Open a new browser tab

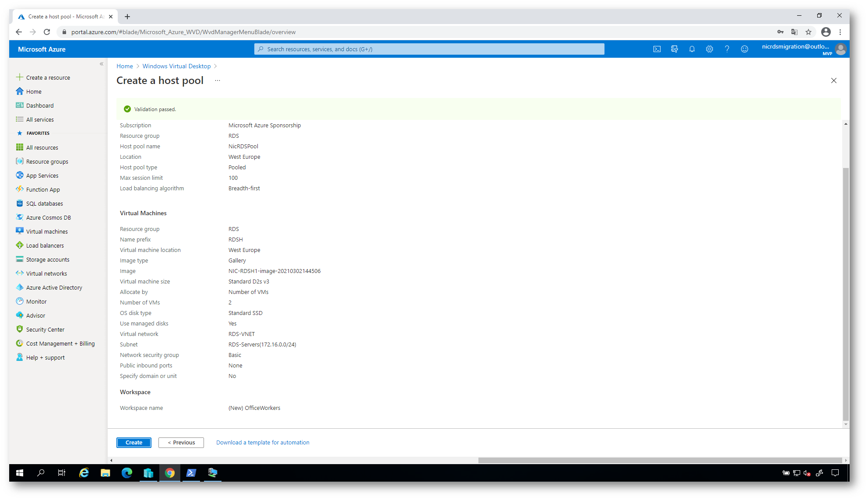click(x=127, y=17)
